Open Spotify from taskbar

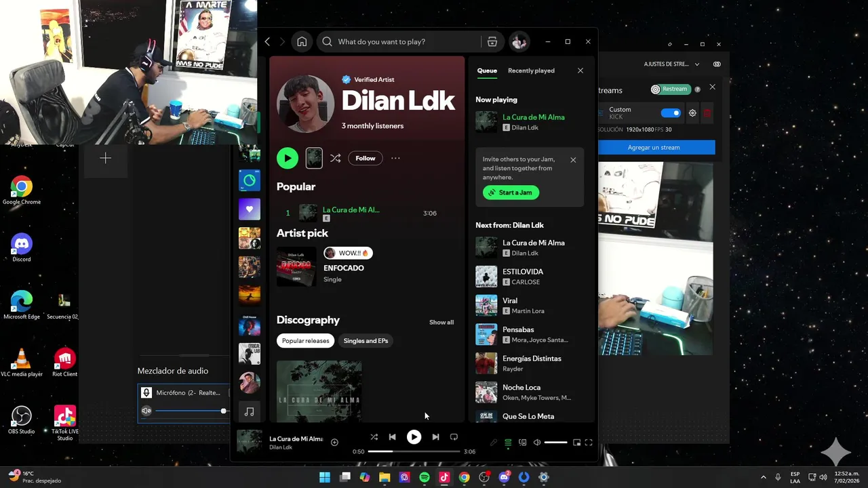(425, 477)
